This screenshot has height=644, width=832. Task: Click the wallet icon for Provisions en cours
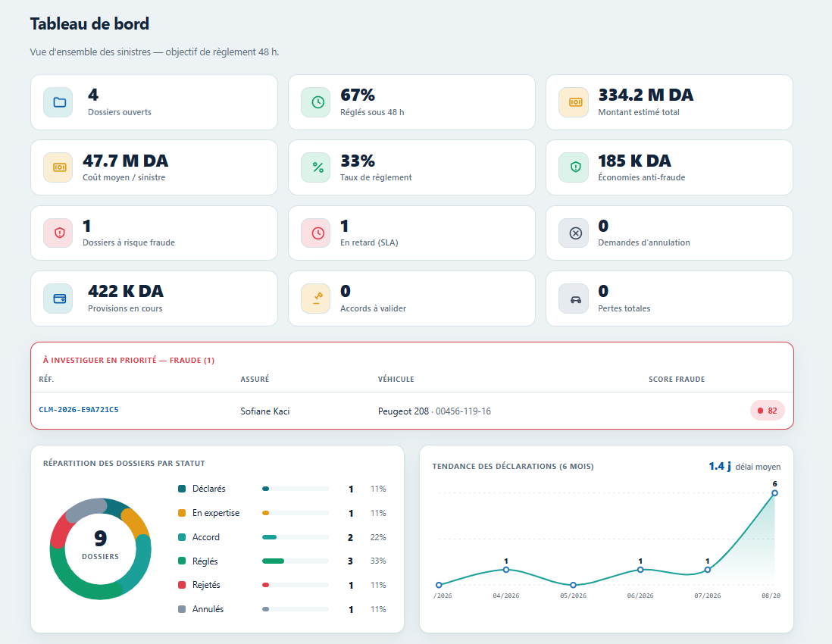pos(58,299)
